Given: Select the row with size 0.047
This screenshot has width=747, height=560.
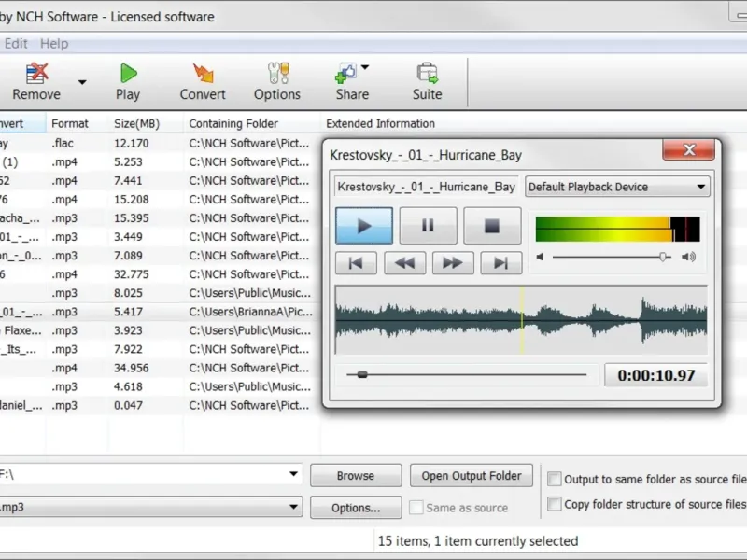Looking at the screenshot, I should click(160, 406).
